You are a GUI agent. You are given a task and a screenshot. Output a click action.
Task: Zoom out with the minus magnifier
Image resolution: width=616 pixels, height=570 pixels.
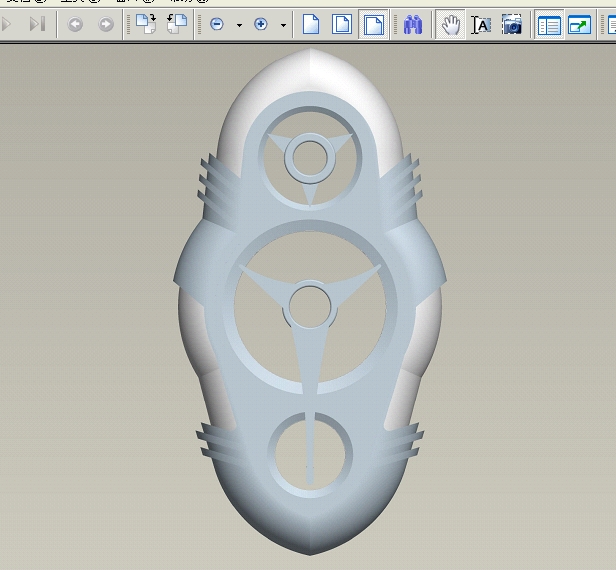[x=217, y=24]
